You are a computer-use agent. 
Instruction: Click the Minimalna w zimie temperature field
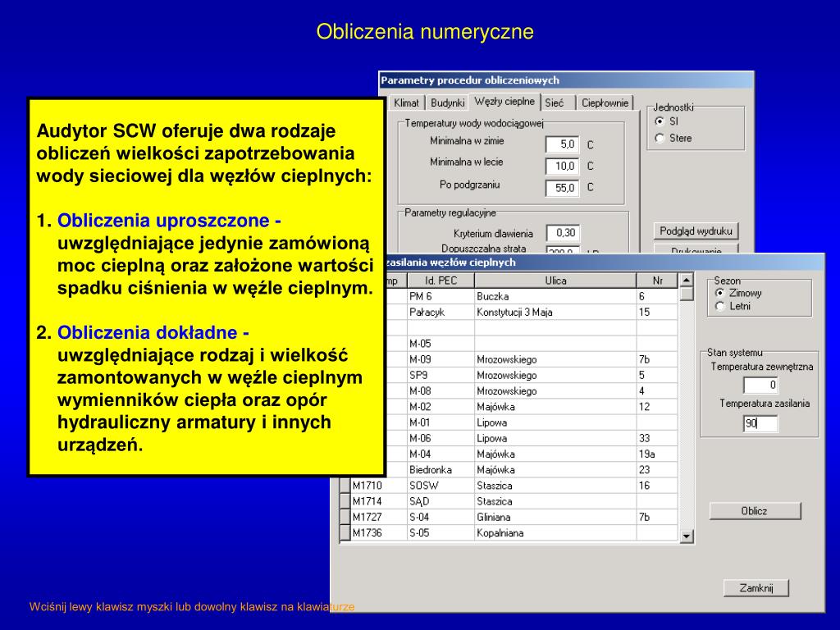[x=562, y=144]
